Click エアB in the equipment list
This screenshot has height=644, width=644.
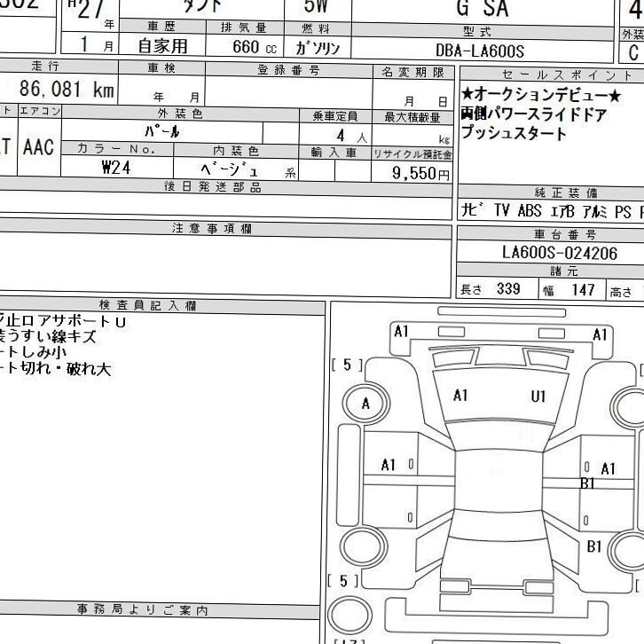562,211
